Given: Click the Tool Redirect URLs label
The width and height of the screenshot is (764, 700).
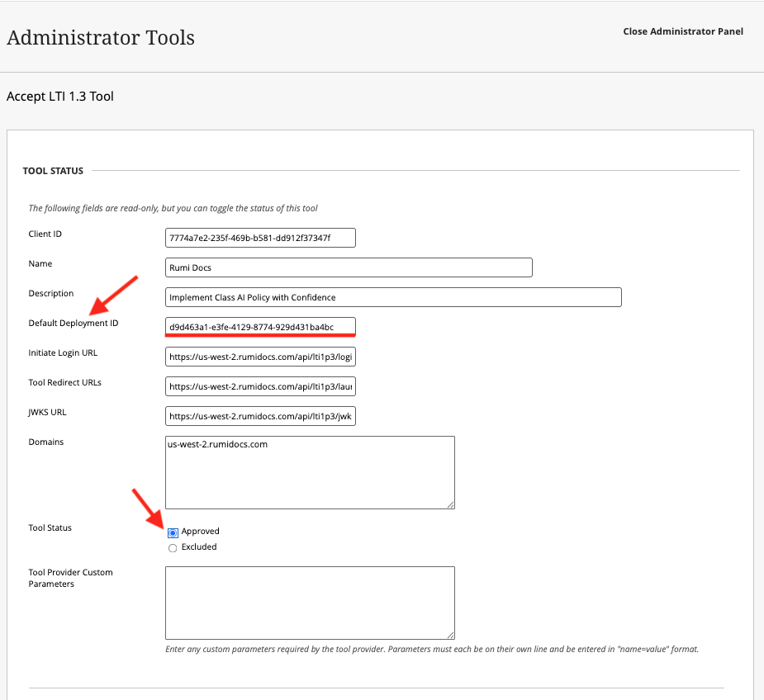Looking at the screenshot, I should (x=64, y=382).
